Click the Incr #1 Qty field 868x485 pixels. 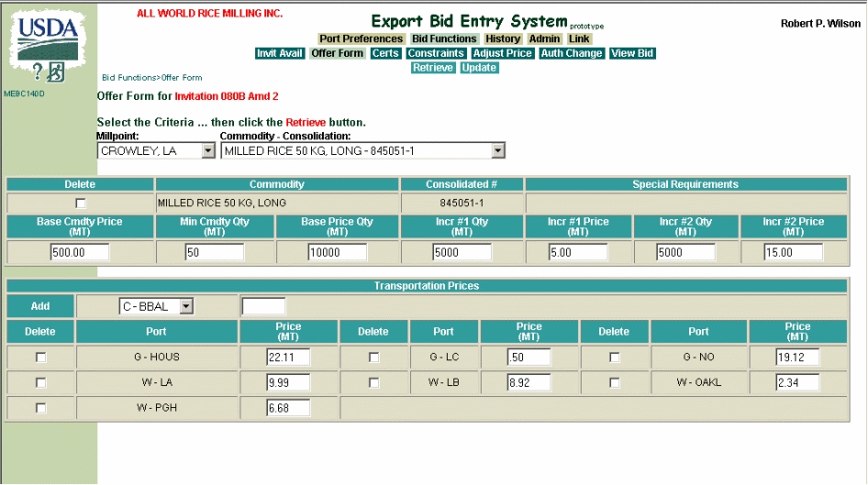tap(462, 252)
